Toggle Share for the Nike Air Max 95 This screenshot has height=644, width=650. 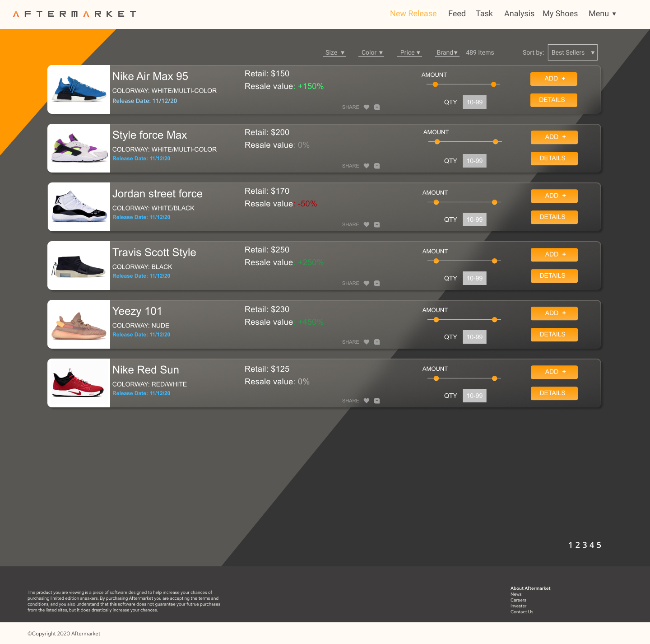[x=350, y=107]
